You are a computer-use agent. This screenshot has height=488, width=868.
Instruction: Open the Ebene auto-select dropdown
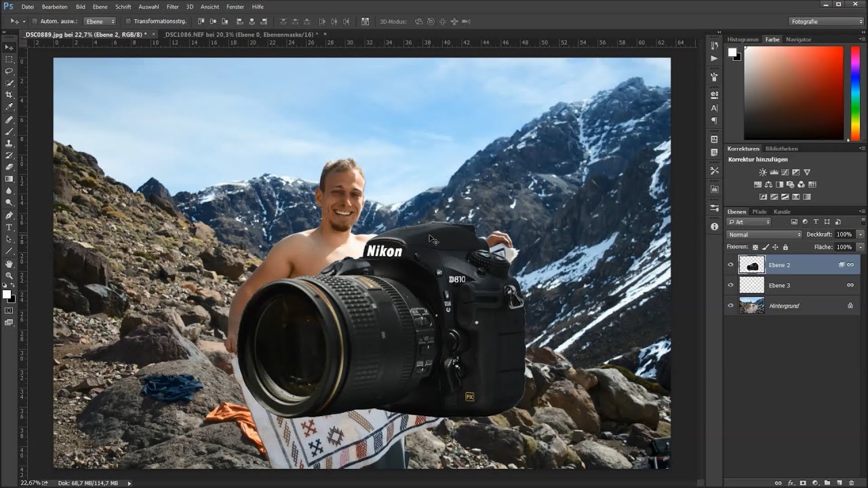pyautogui.click(x=100, y=22)
